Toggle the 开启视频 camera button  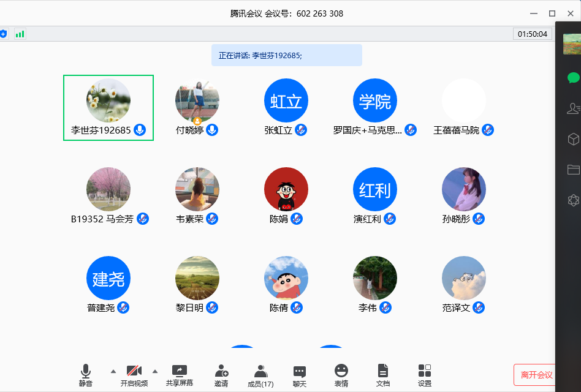(x=134, y=371)
